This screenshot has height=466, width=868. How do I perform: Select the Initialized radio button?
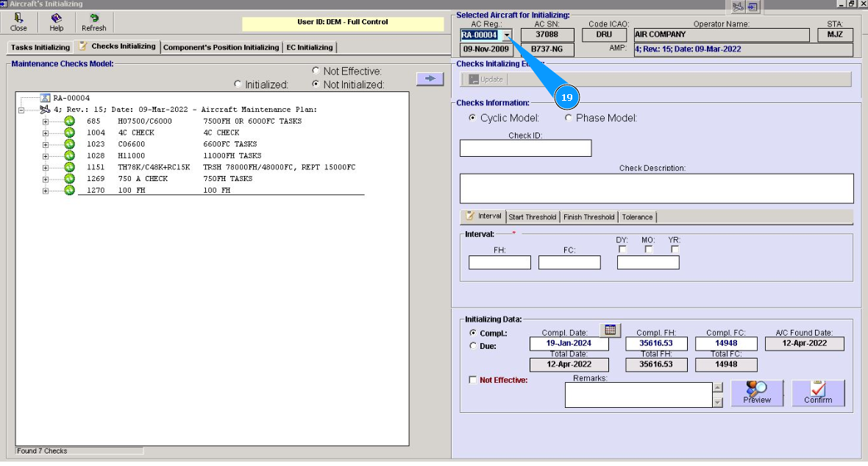pyautogui.click(x=238, y=85)
